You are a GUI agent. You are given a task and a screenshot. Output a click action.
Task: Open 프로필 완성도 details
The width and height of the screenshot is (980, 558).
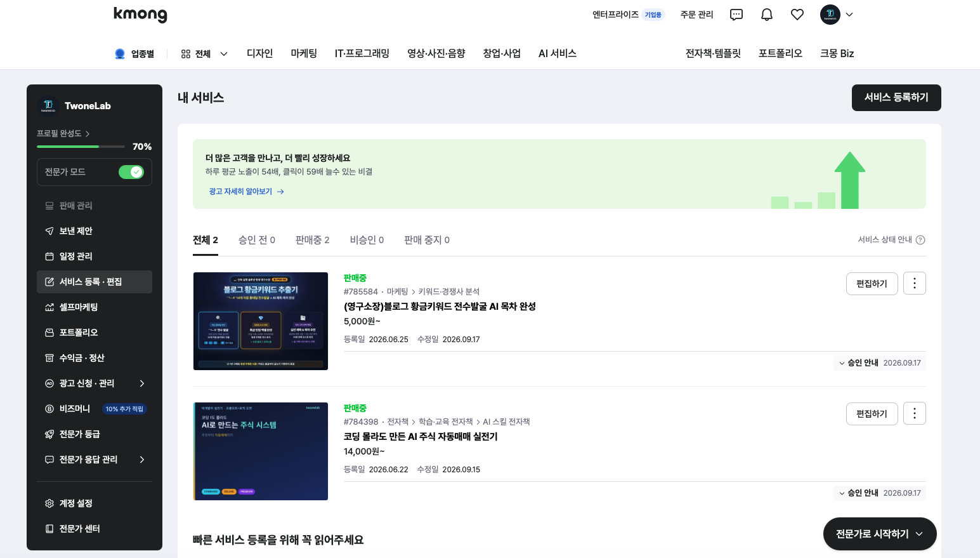tap(63, 133)
